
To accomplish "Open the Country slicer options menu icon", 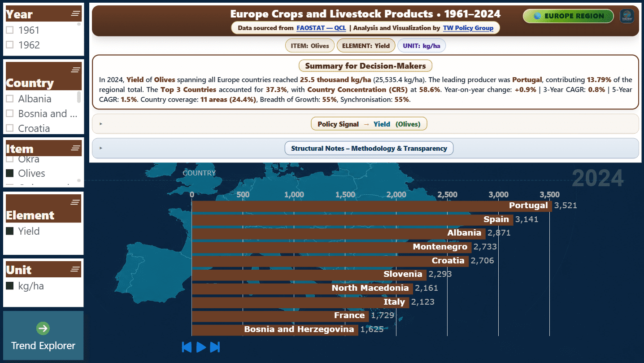I will (x=75, y=70).
